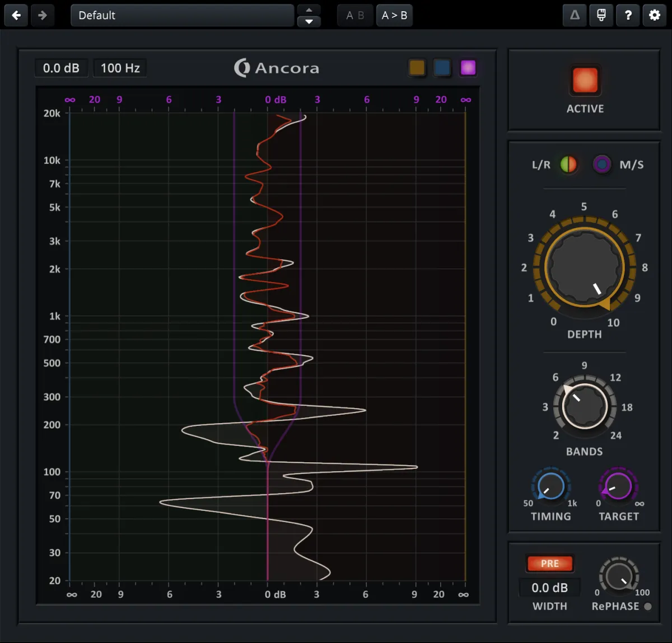Click the delta triangle icon
672x643 pixels.
[x=575, y=15]
